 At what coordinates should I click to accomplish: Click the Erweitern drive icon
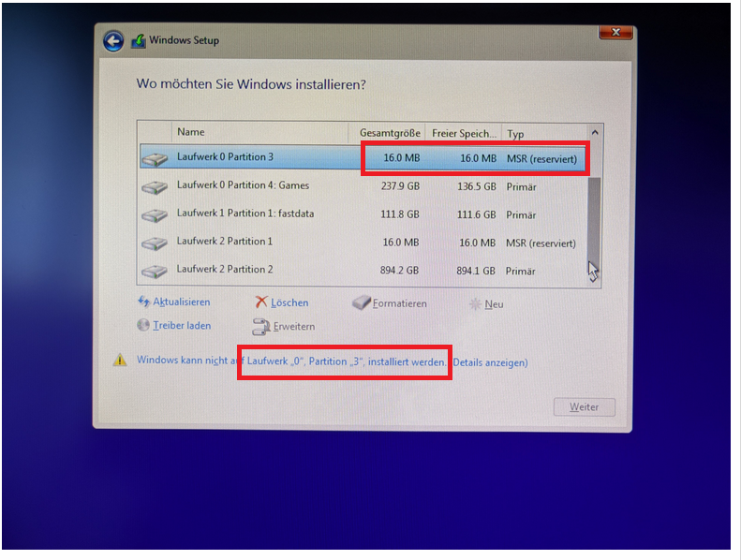(261, 327)
